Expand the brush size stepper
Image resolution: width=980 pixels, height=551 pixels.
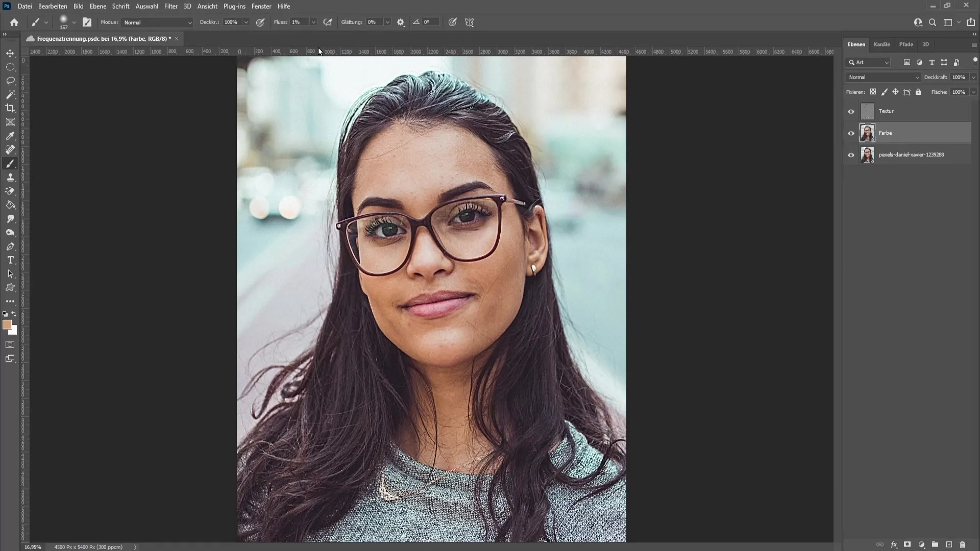pos(73,22)
